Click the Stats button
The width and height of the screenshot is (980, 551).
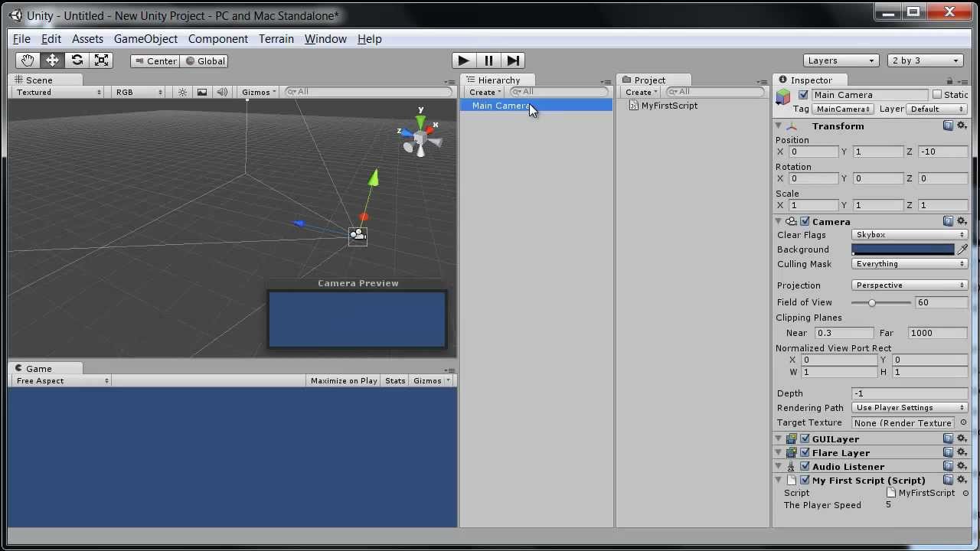coord(395,380)
